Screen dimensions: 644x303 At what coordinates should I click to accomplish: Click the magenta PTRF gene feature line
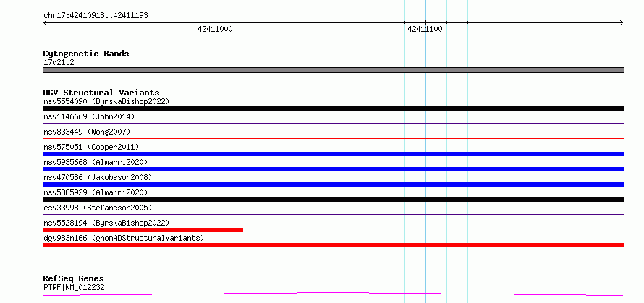(x=333, y=294)
